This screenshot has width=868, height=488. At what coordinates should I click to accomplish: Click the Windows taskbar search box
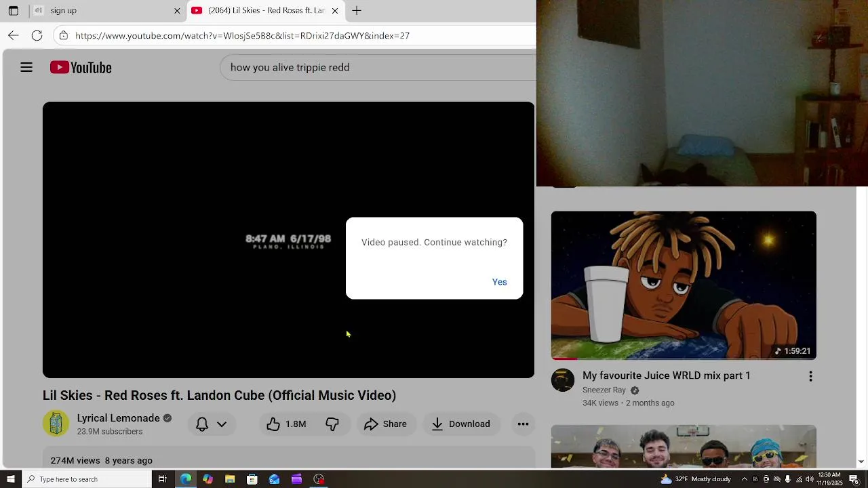(86, 479)
